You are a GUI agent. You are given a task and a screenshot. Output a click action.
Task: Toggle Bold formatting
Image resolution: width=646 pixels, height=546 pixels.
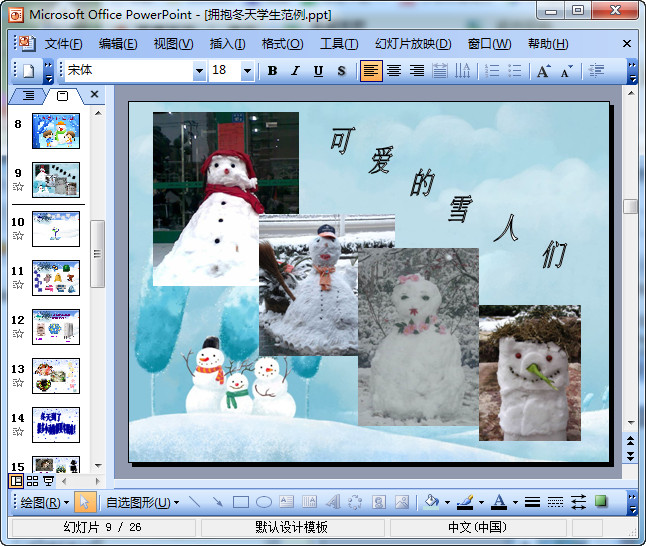tap(272, 71)
